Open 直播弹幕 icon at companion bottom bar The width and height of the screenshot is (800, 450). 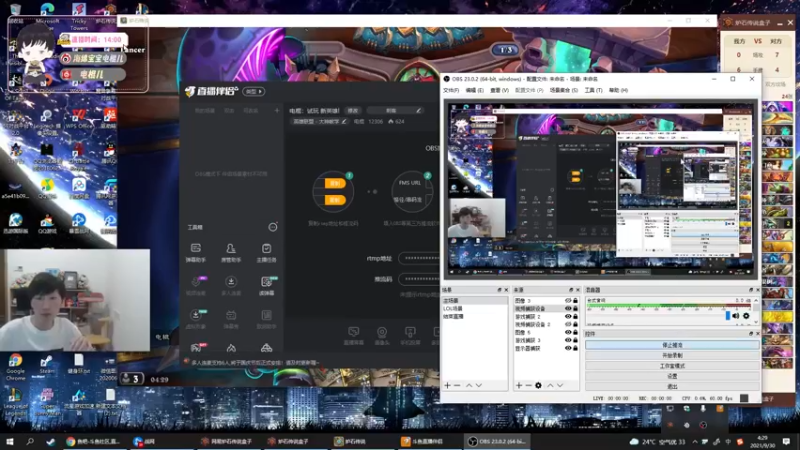click(x=353, y=336)
